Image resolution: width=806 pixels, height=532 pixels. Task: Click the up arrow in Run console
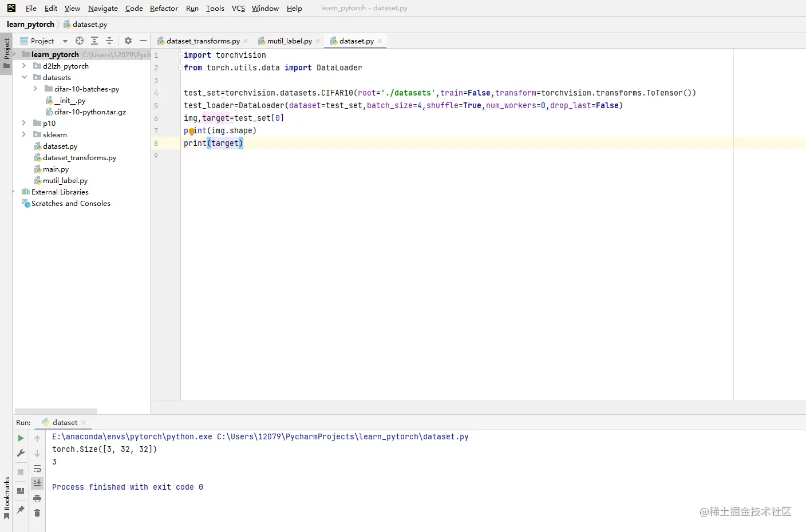[x=37, y=438]
